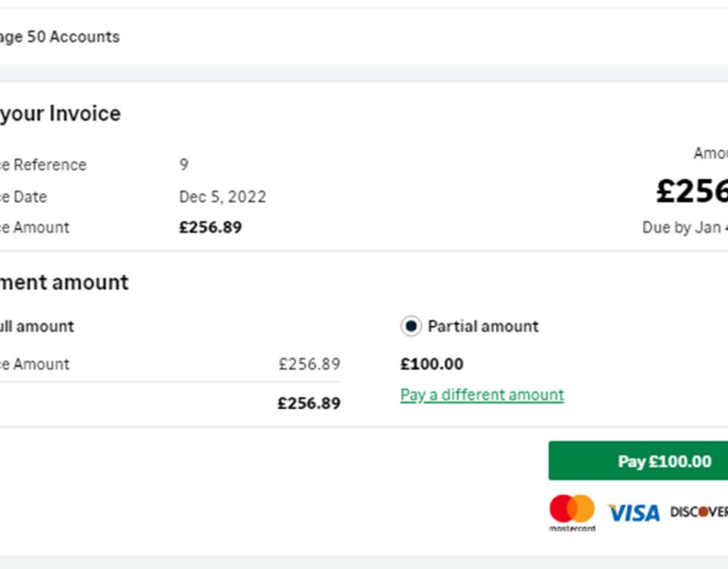Click the Partial amount label text

coord(483,326)
